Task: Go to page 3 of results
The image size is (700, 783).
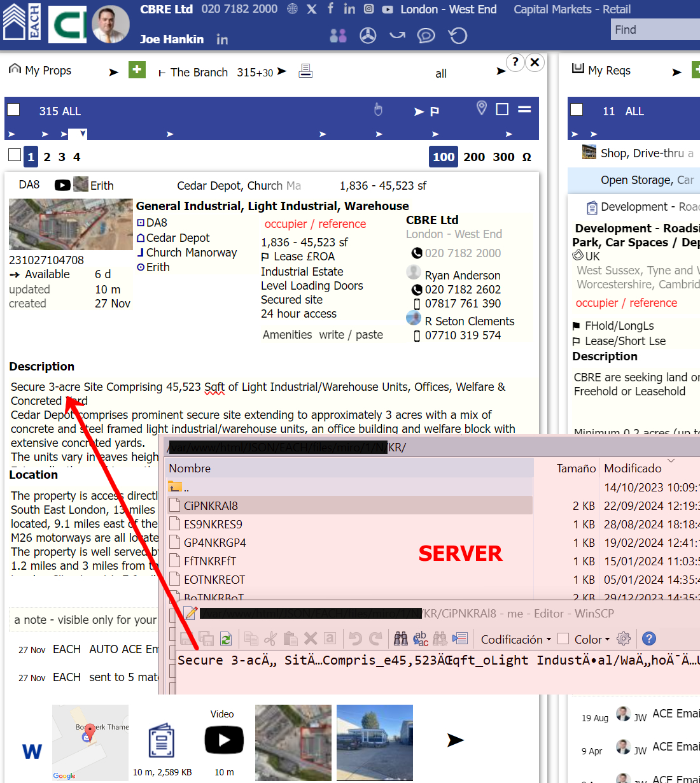Action: click(62, 157)
